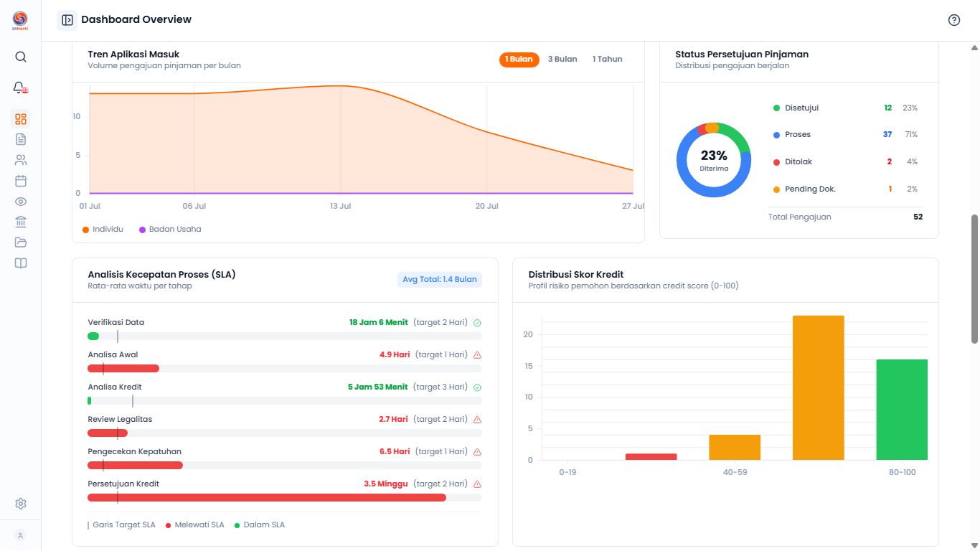Open the eye monitoring icon in sidebar
This screenshot has width=980, height=551.
21,202
